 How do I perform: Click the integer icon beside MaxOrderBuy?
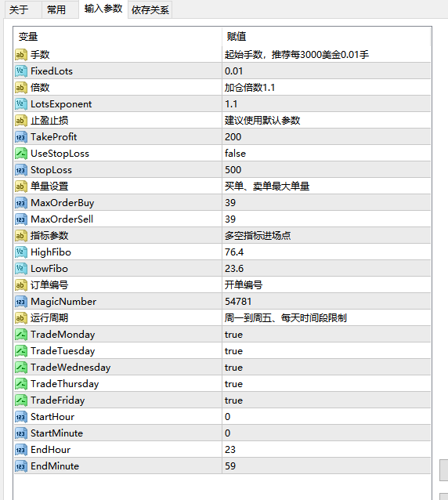pos(20,203)
